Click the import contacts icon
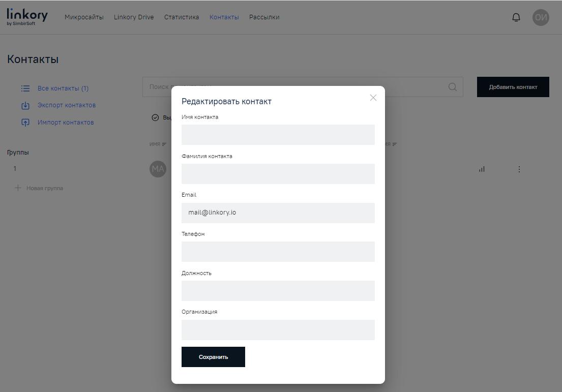 (25, 123)
